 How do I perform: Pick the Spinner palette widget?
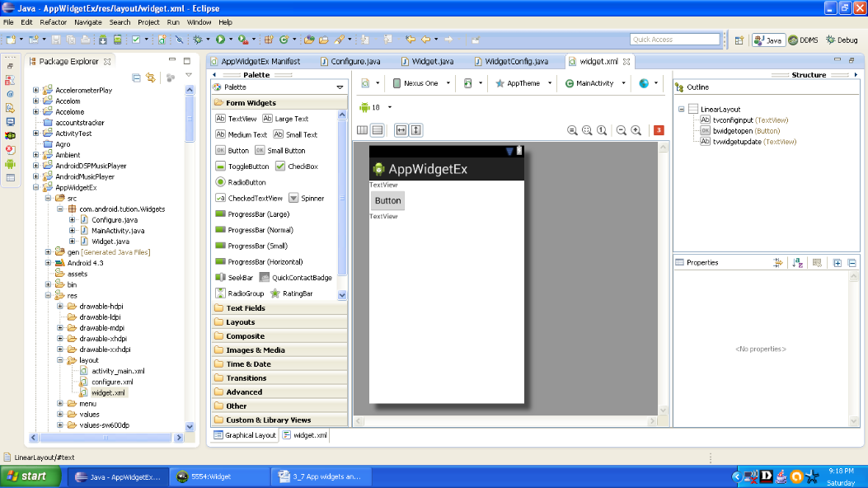click(306, 199)
